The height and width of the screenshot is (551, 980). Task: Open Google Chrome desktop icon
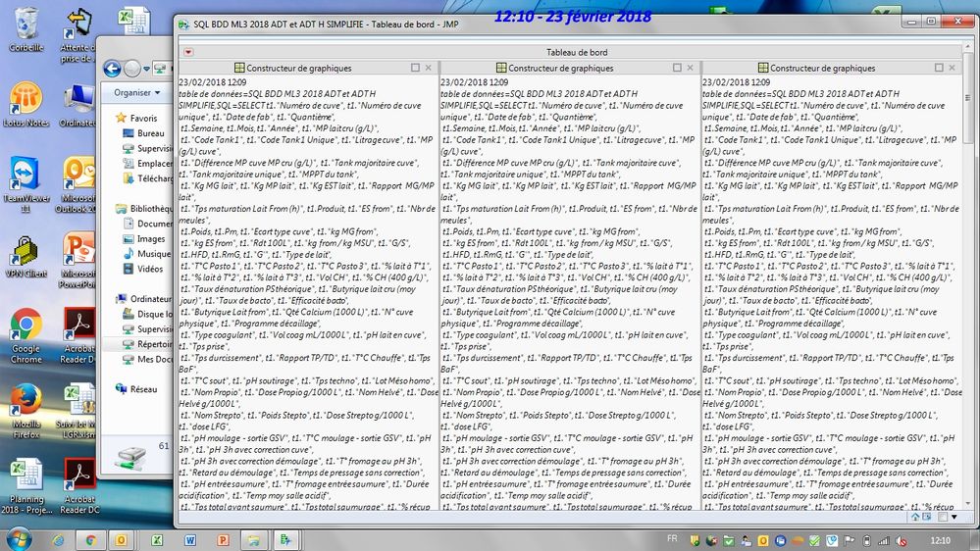(26, 335)
